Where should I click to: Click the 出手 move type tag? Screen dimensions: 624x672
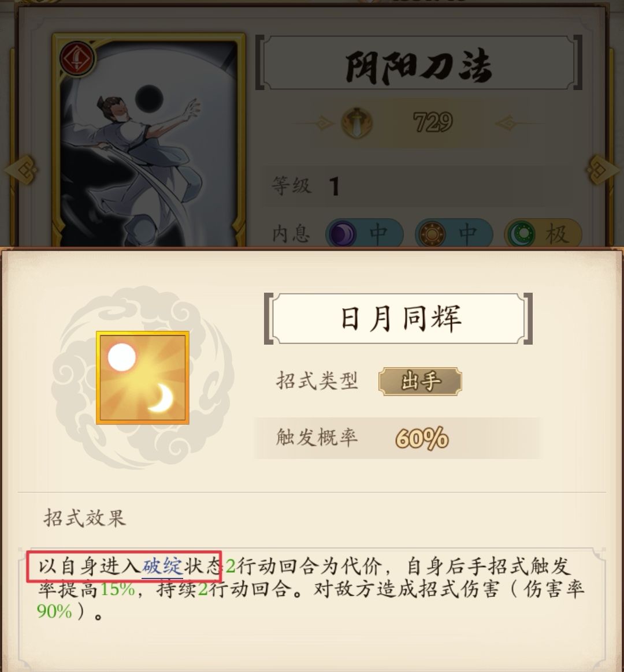pos(420,381)
